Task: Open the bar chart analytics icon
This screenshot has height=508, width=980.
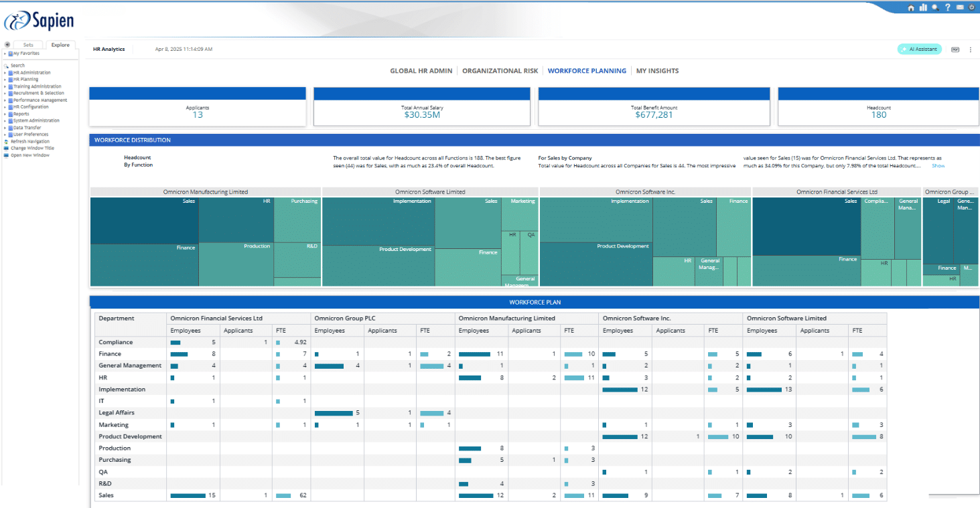Action: (x=923, y=7)
